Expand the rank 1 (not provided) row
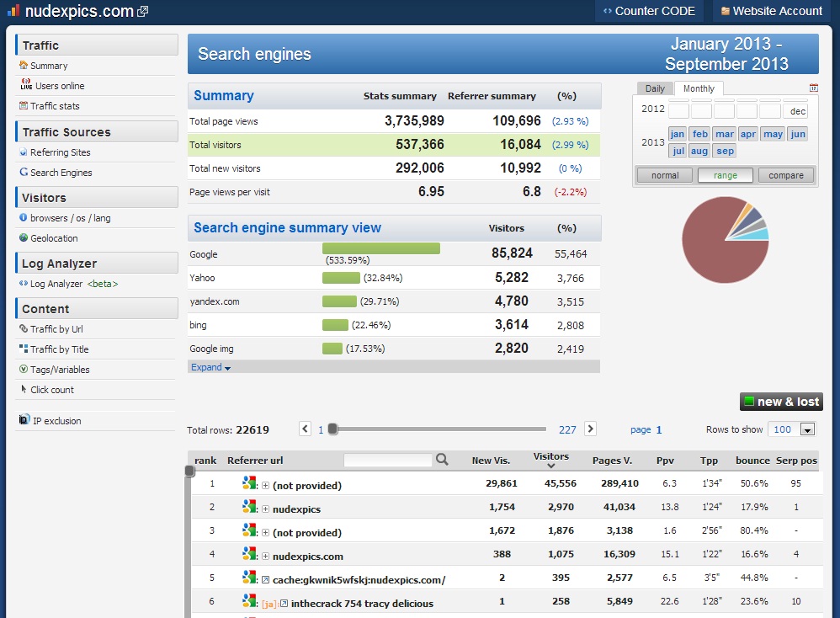 (x=265, y=486)
